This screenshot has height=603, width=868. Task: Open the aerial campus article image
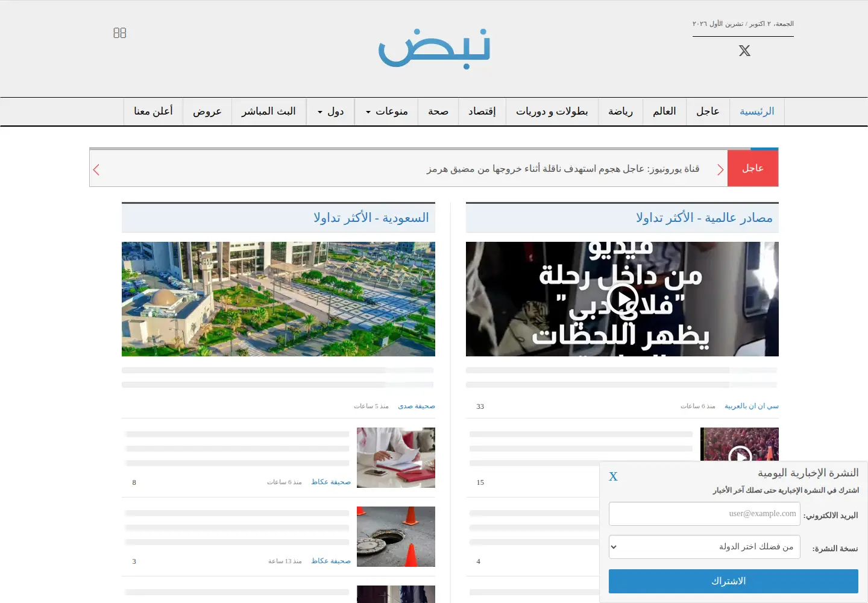(278, 299)
